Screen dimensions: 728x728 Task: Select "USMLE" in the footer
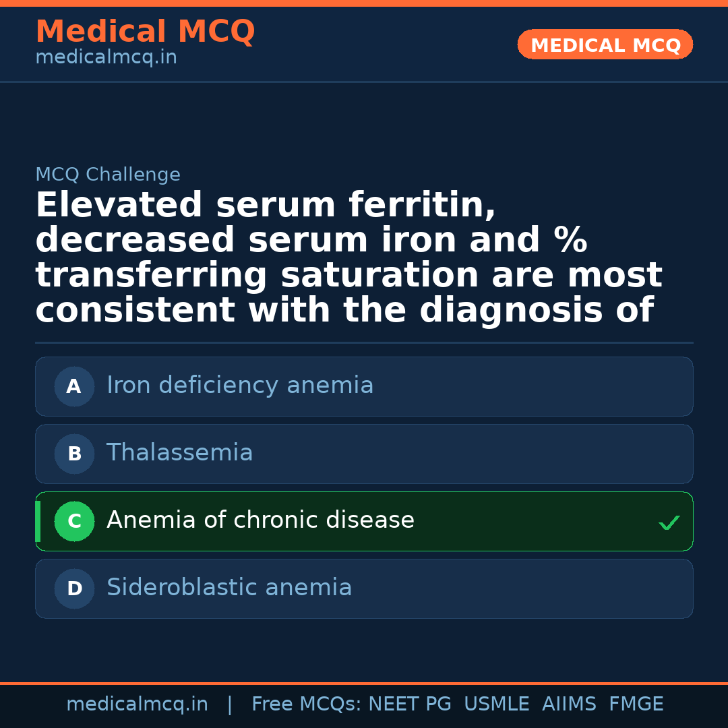pyautogui.click(x=496, y=704)
